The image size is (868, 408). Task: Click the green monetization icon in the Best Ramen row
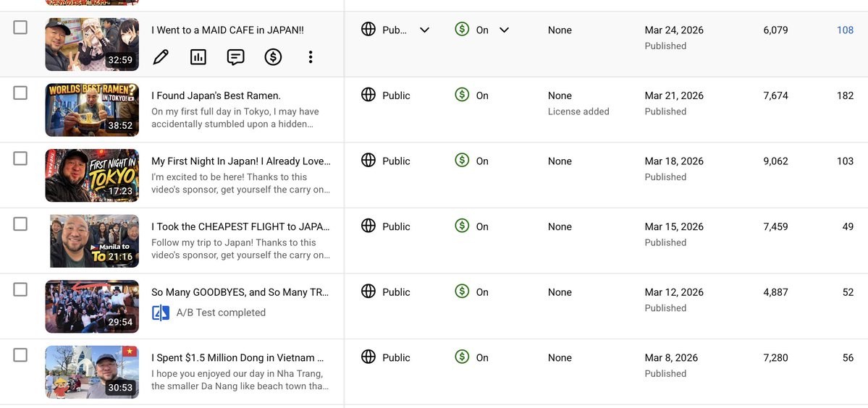(x=462, y=95)
